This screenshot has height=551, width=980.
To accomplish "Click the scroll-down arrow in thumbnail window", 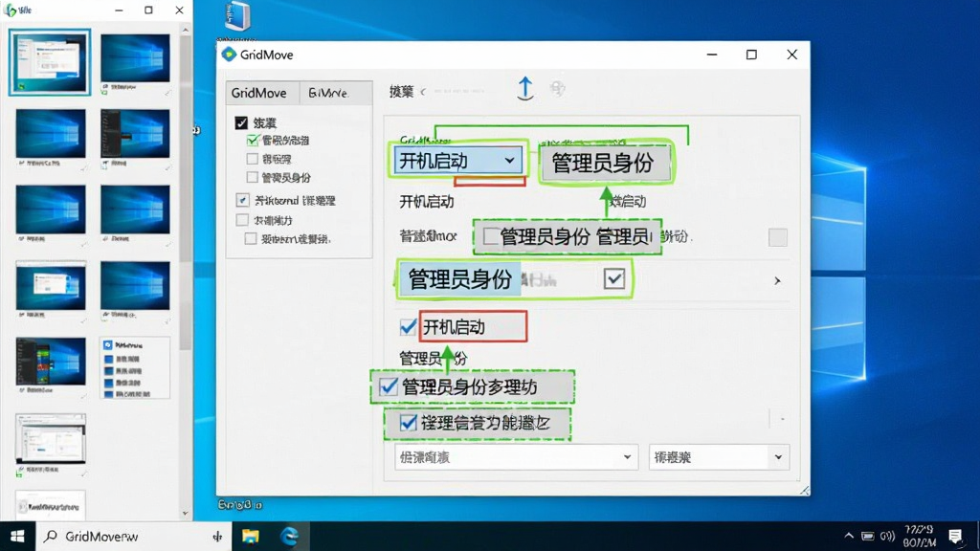I will click(185, 514).
